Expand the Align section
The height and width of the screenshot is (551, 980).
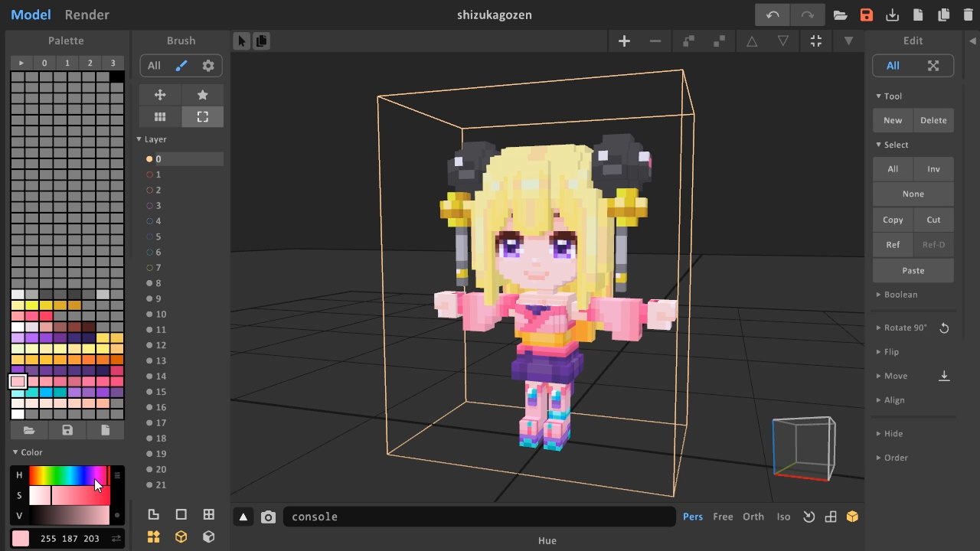coord(890,400)
